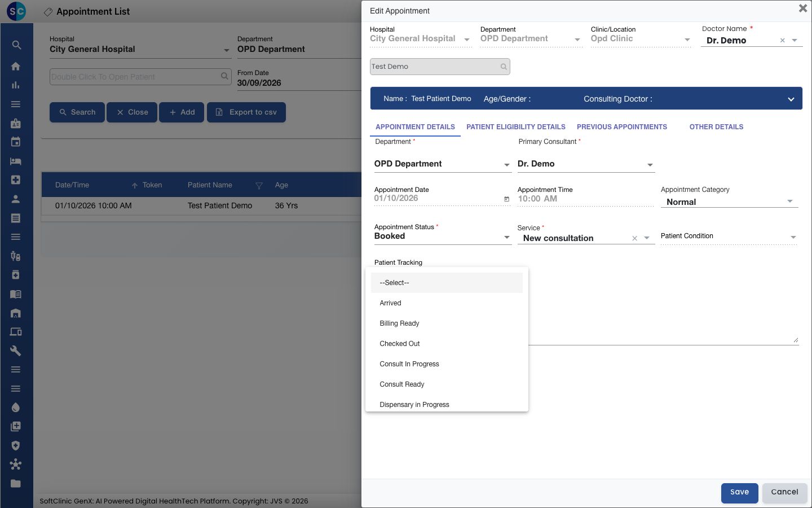812x508 pixels.
Task: Click the Test Patient Demo table row cell
Action: coord(220,206)
